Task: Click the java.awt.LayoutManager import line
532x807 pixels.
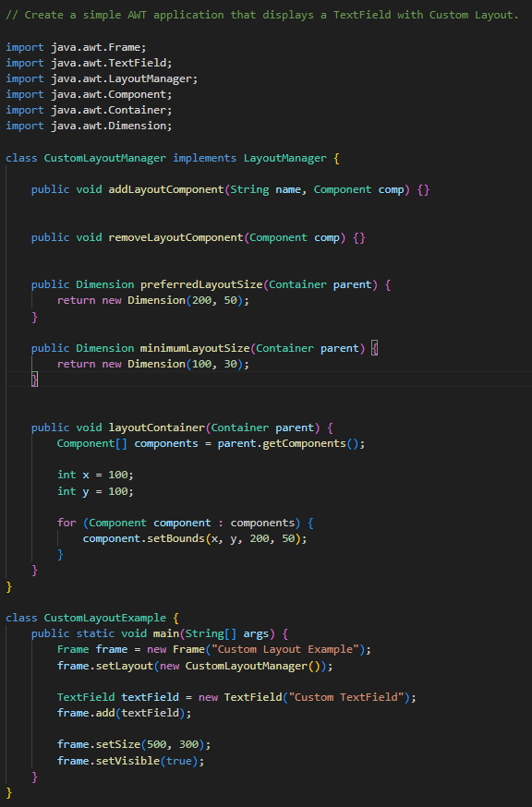Action: (x=102, y=78)
